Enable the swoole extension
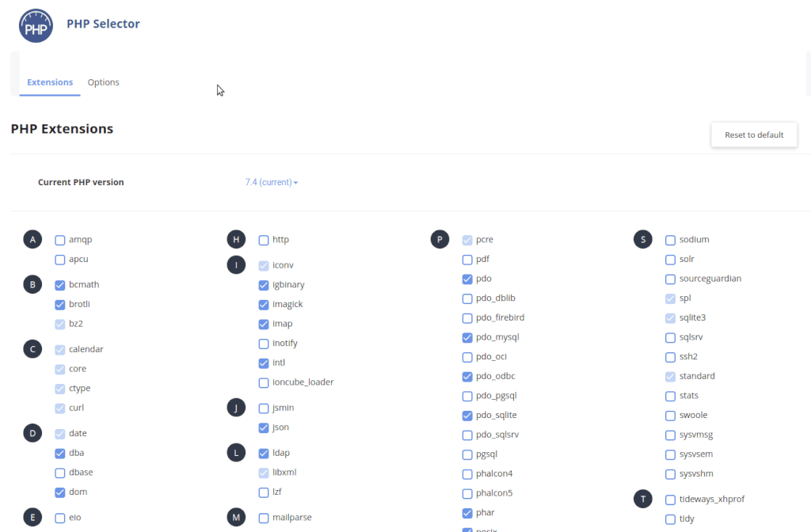The width and height of the screenshot is (811, 532). pos(670,414)
